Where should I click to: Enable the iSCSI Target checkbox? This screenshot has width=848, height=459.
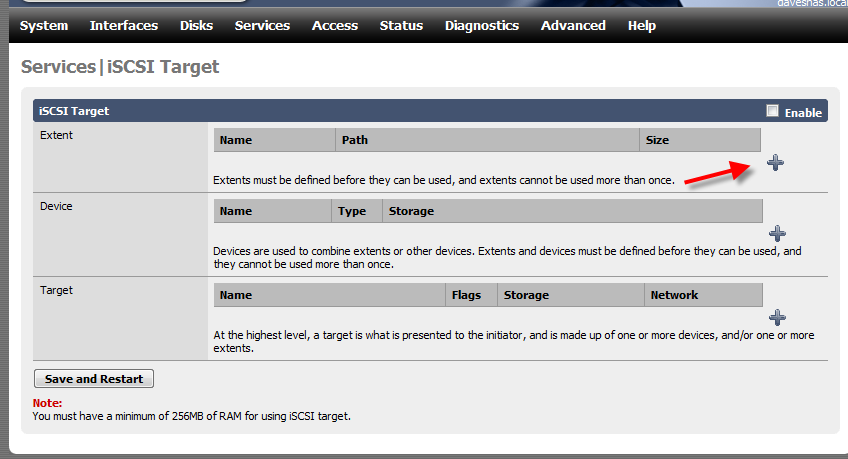coord(772,111)
